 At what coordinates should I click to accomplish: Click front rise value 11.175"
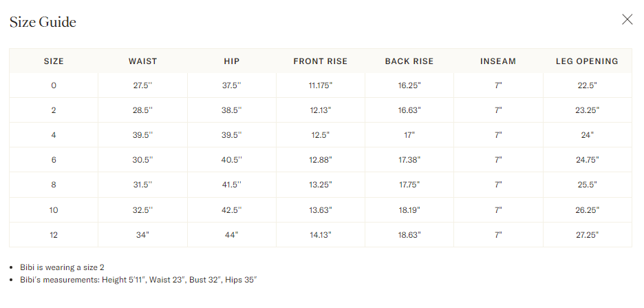pyautogui.click(x=321, y=85)
